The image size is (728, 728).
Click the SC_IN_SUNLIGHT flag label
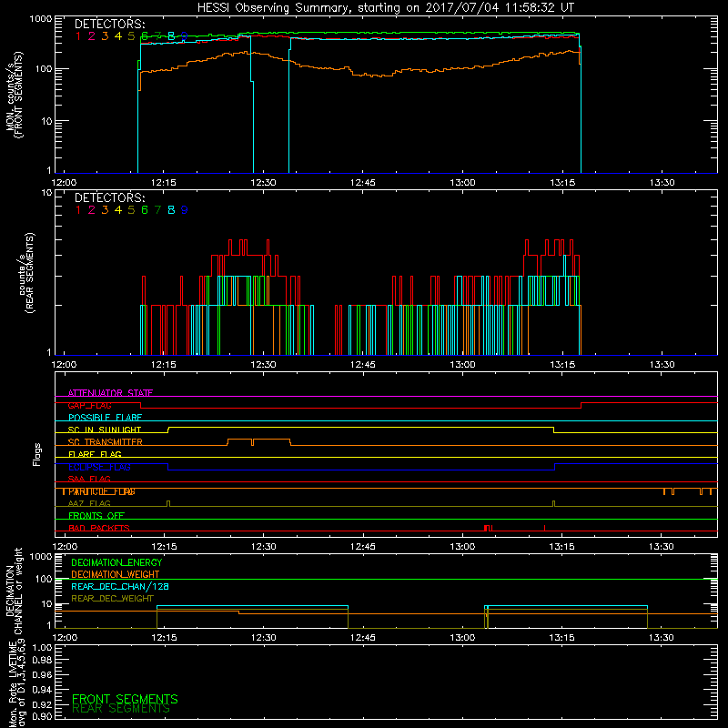point(105,430)
